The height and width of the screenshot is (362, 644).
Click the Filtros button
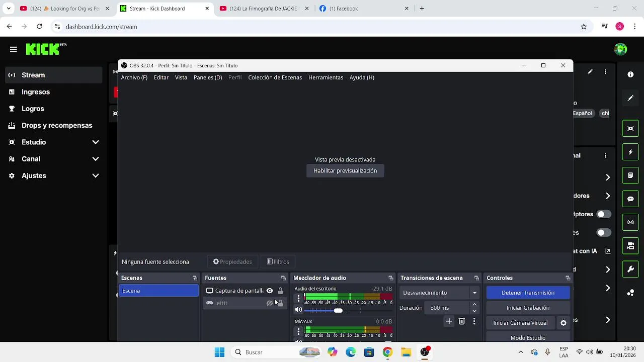pos(278,262)
